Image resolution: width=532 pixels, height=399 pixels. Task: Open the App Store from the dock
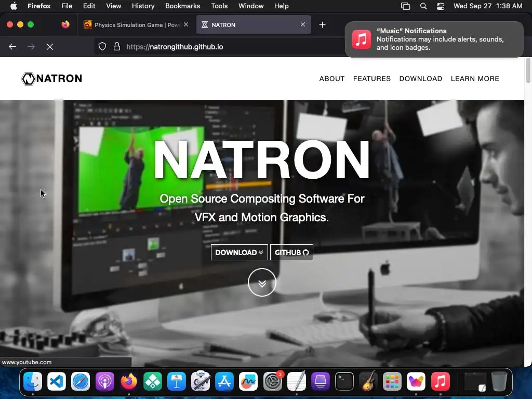[x=224, y=381]
